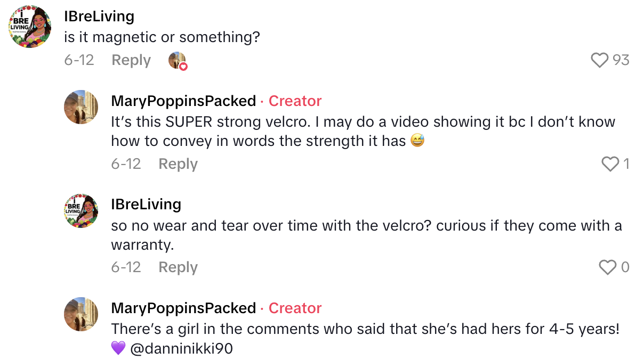The width and height of the screenshot is (644, 360).
Task: Visit IBreLiving profile from top comment username
Action: click(99, 16)
